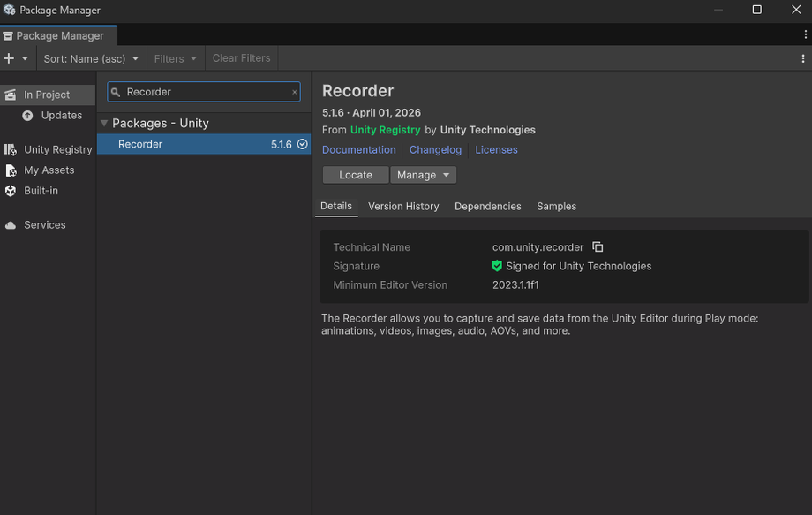
Task: Open the toolbar kebab menu icon
Action: [802, 58]
